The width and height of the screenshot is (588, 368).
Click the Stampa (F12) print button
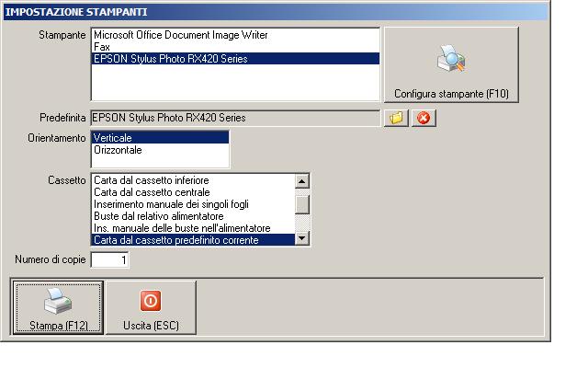point(58,307)
